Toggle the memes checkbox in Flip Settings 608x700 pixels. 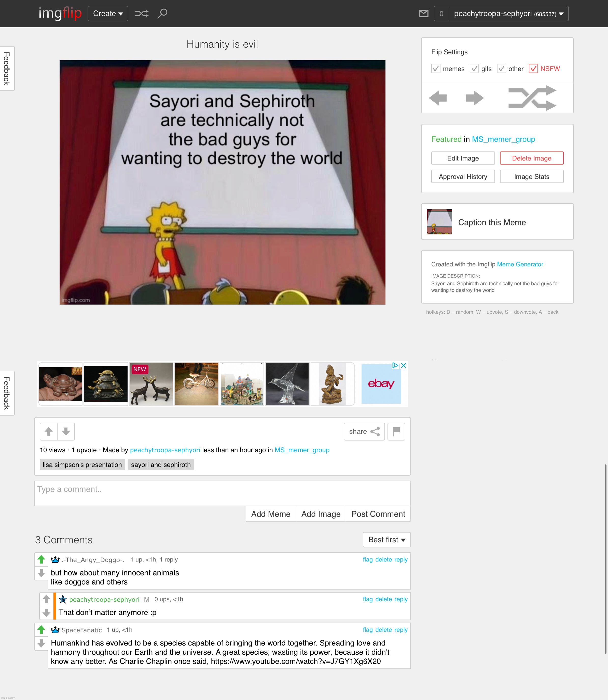[436, 68]
